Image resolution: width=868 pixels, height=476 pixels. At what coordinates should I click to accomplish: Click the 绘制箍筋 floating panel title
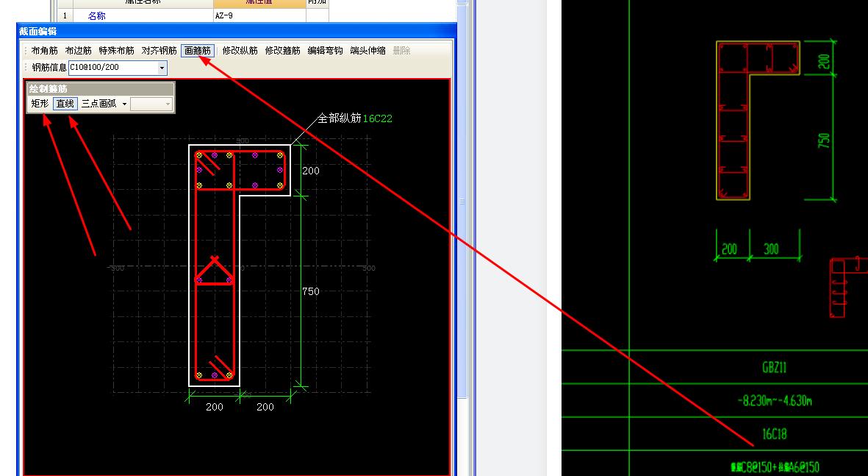click(101, 89)
